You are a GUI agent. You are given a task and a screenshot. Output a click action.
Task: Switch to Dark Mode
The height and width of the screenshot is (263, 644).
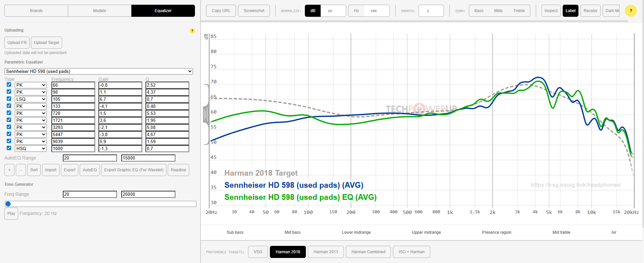click(x=611, y=11)
